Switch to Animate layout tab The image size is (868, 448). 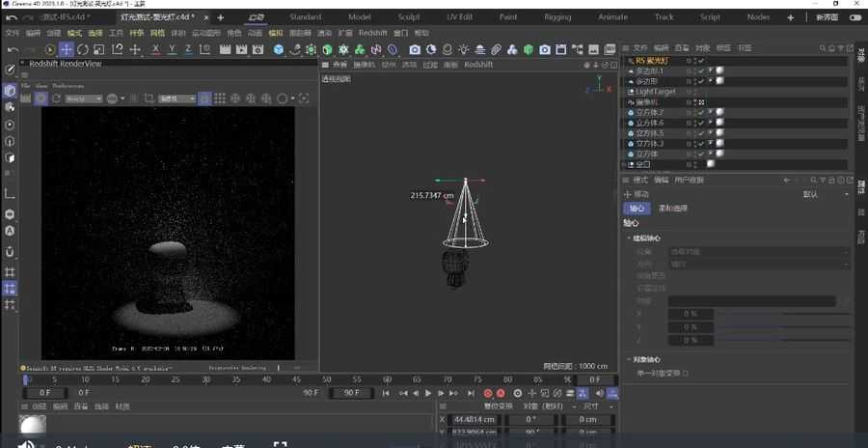click(x=612, y=17)
